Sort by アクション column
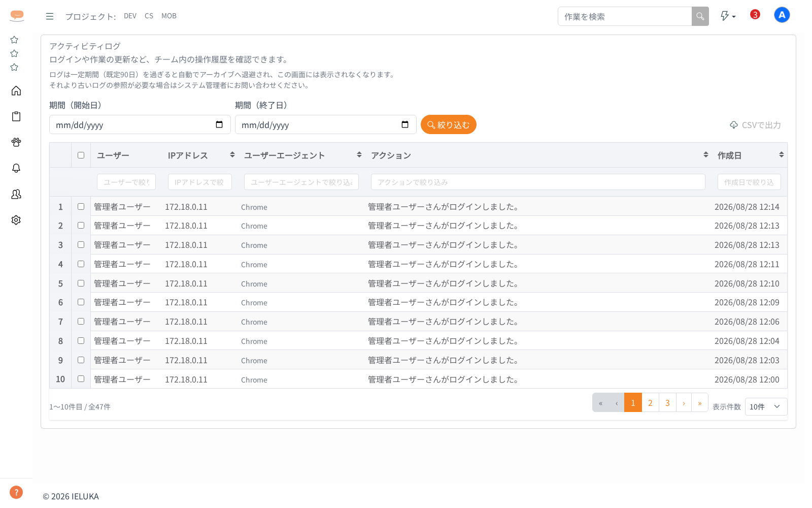Viewport: 812px width, 508px height. (706, 155)
